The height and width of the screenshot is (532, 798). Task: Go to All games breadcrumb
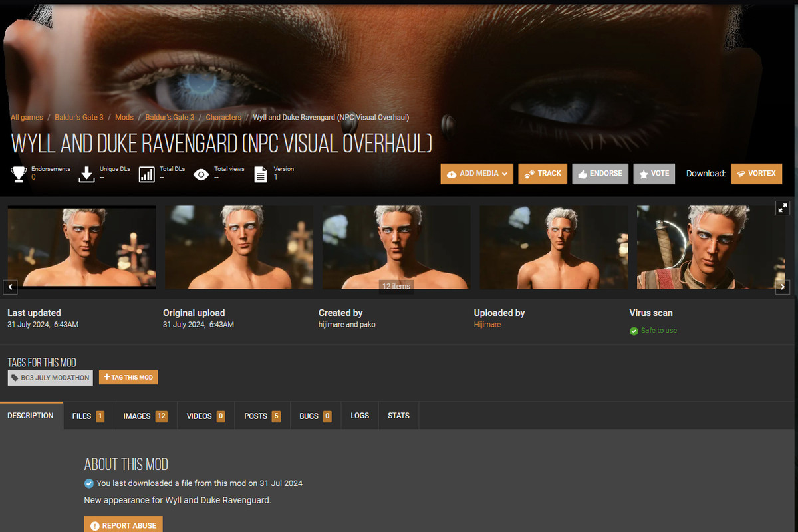[x=27, y=118]
